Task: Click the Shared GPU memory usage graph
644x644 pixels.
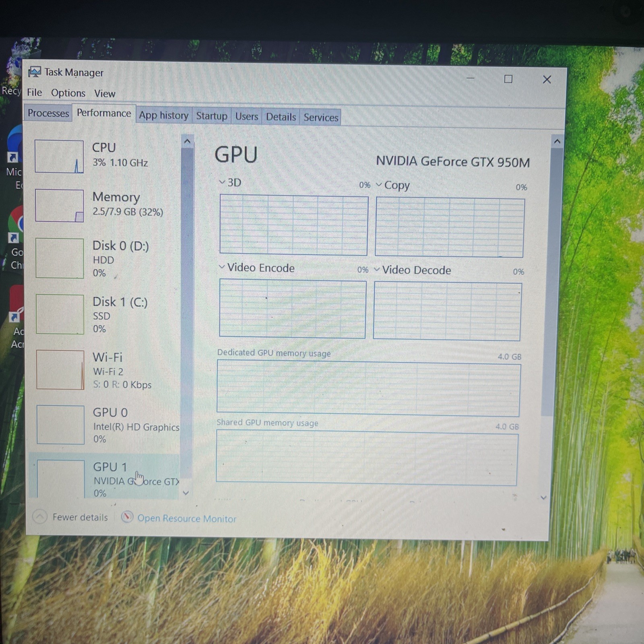Action: point(367,458)
